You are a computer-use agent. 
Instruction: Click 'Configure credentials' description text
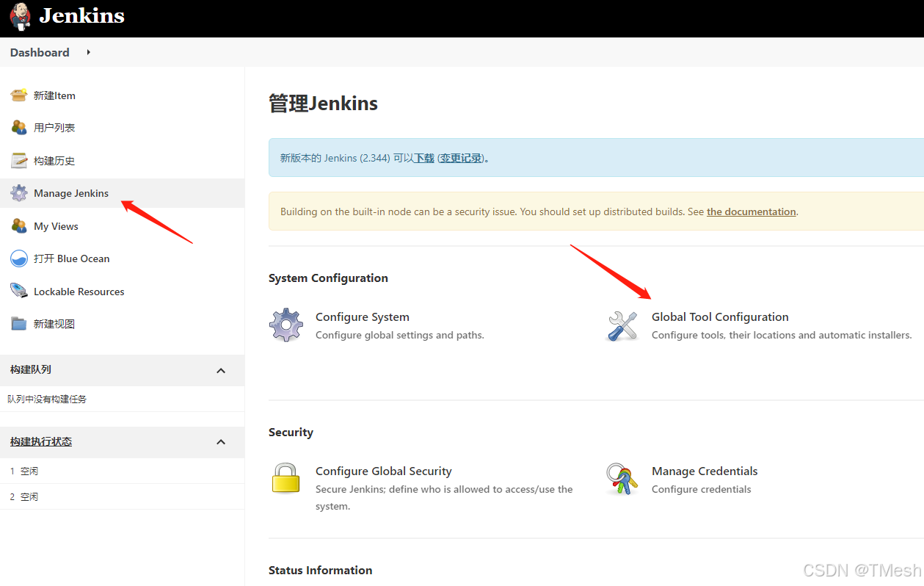click(702, 489)
